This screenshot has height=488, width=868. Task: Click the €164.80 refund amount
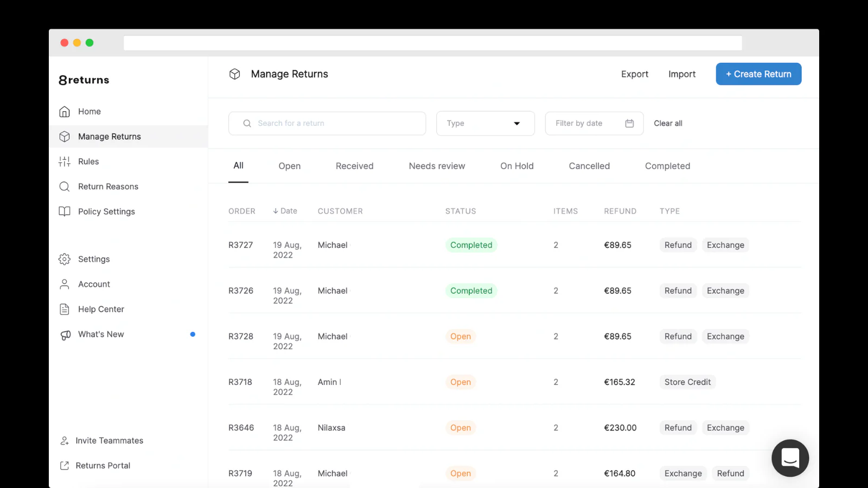point(620,473)
